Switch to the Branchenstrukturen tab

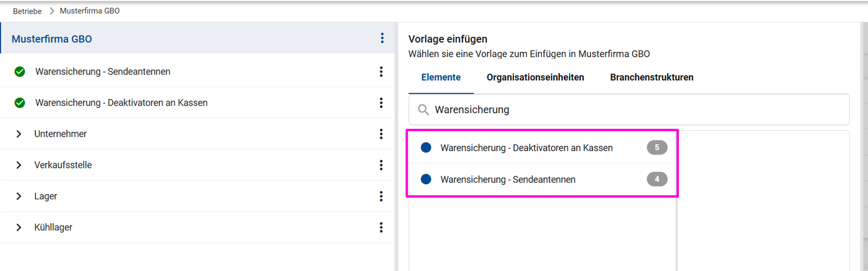click(x=651, y=78)
